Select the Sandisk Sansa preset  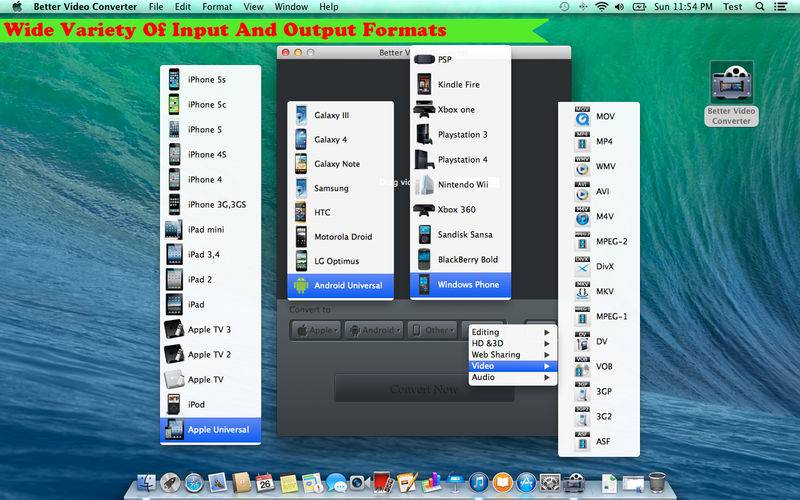point(460,234)
